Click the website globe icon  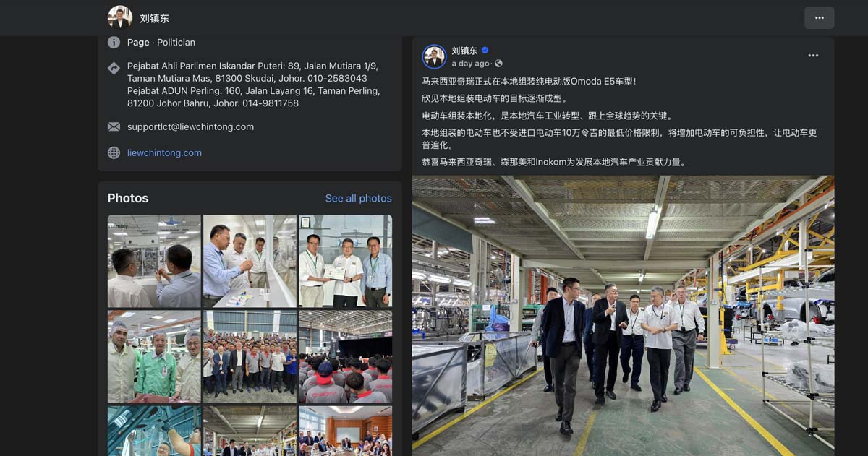tap(114, 152)
